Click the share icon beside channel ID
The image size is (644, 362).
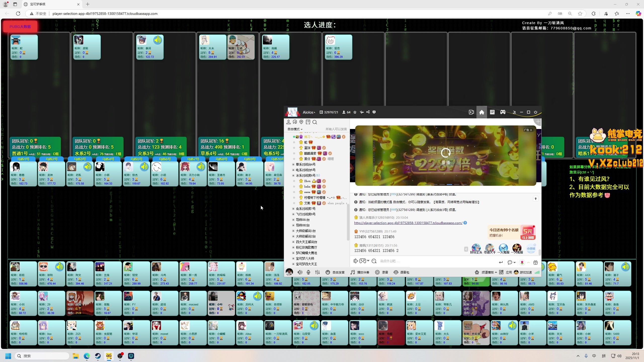click(368, 112)
